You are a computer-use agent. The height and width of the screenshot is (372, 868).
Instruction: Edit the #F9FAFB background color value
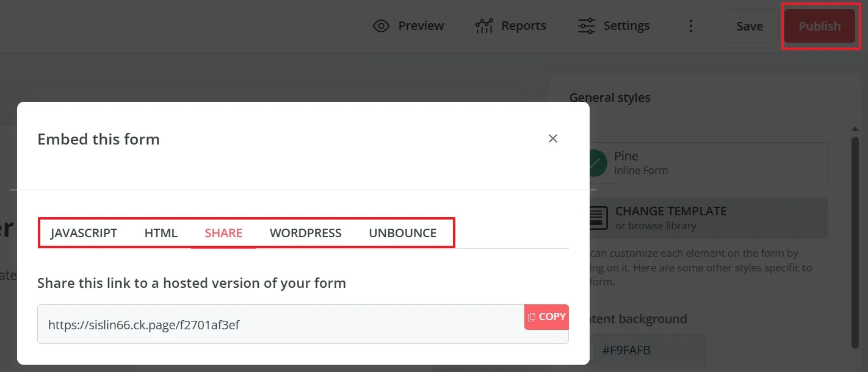(x=650, y=351)
